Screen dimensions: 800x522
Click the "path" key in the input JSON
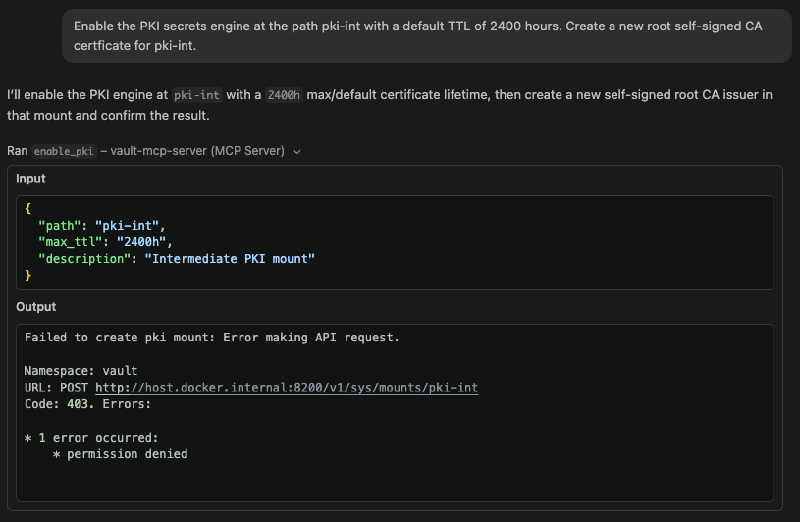coord(58,226)
